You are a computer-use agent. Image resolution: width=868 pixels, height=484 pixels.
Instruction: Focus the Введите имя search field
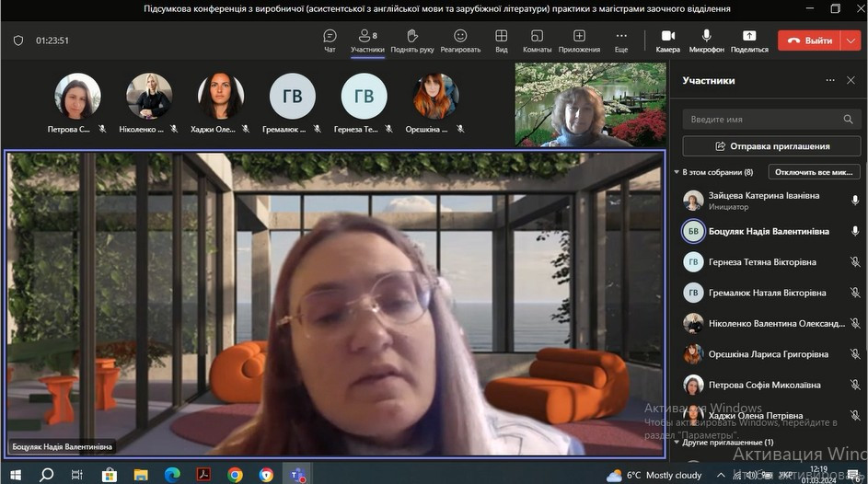pyautogui.click(x=771, y=119)
